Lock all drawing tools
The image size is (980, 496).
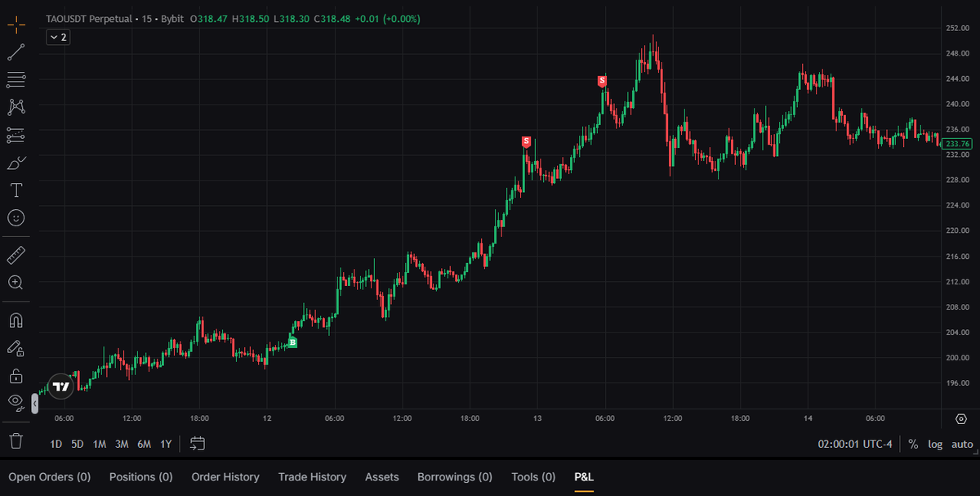point(16,375)
